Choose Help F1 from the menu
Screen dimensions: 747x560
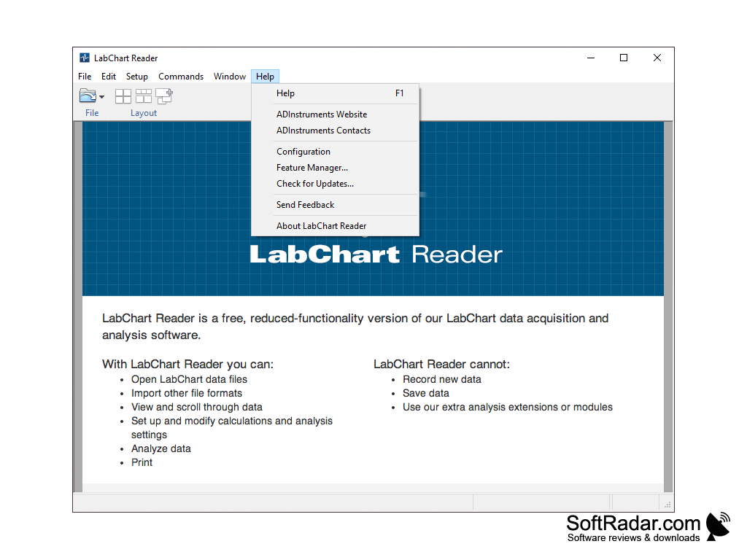[336, 93]
